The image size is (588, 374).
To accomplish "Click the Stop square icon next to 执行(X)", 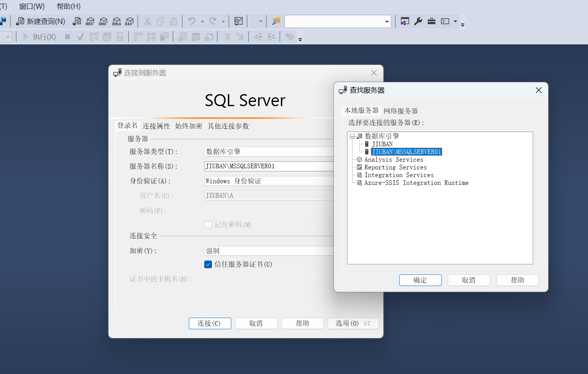I will pyautogui.click(x=68, y=37).
